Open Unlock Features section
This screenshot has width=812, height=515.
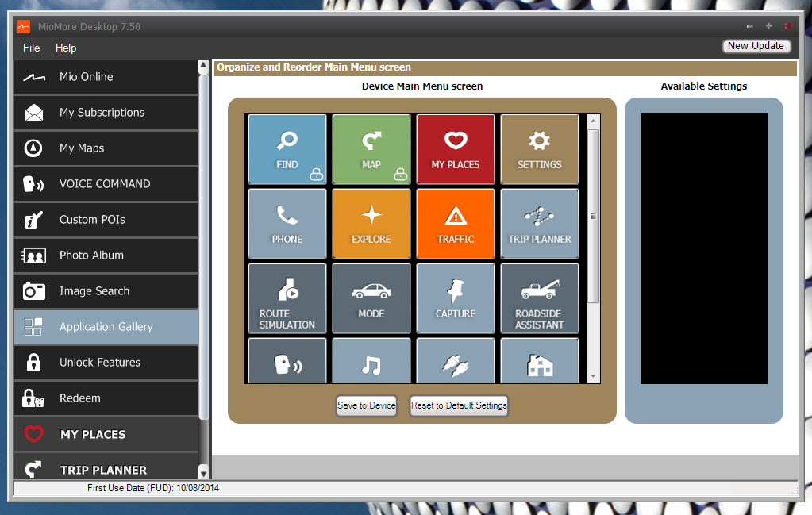[x=106, y=363]
